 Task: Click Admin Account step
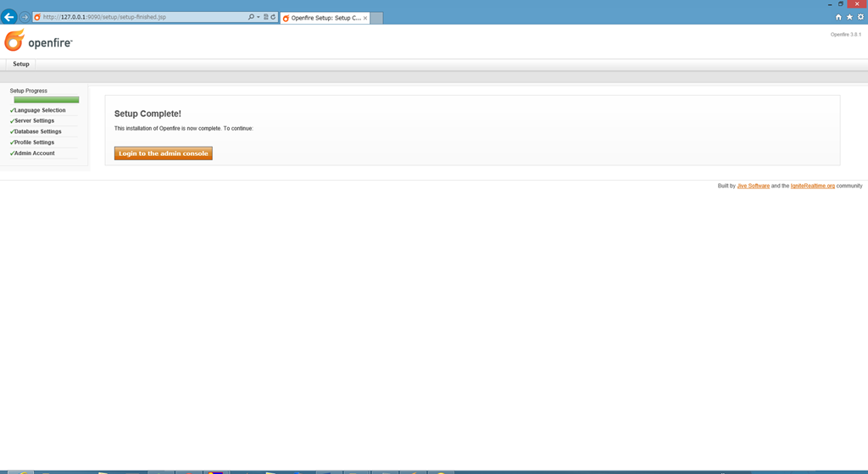point(34,153)
